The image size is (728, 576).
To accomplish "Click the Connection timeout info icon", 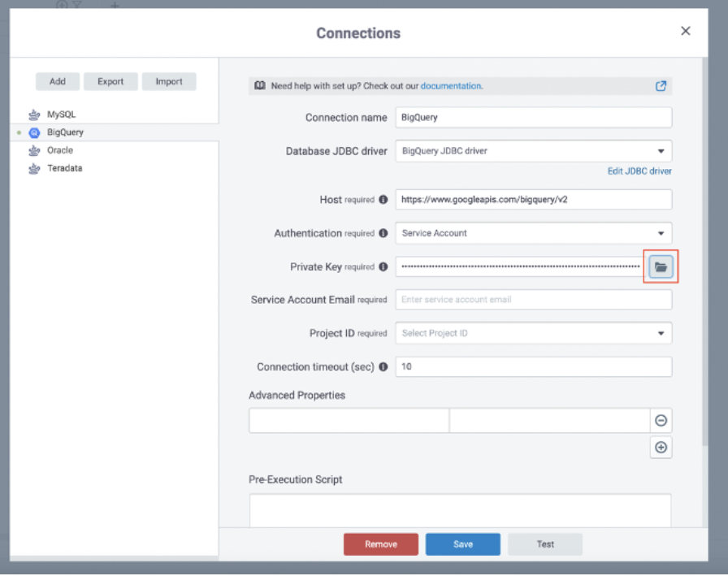I will click(x=383, y=366).
